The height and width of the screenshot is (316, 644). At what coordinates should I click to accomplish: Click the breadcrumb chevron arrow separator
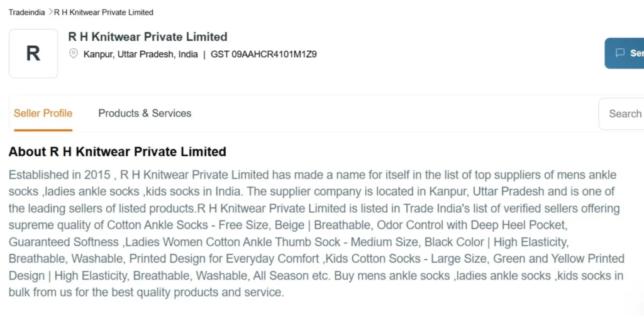pos(50,12)
